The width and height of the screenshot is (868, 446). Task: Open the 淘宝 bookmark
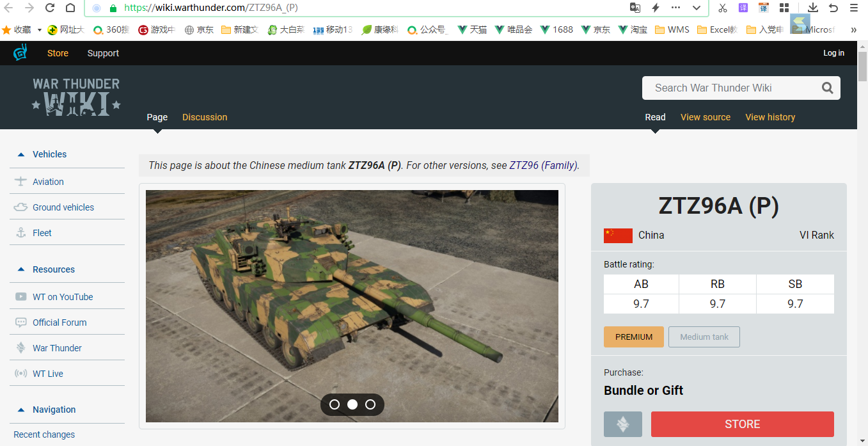point(633,29)
